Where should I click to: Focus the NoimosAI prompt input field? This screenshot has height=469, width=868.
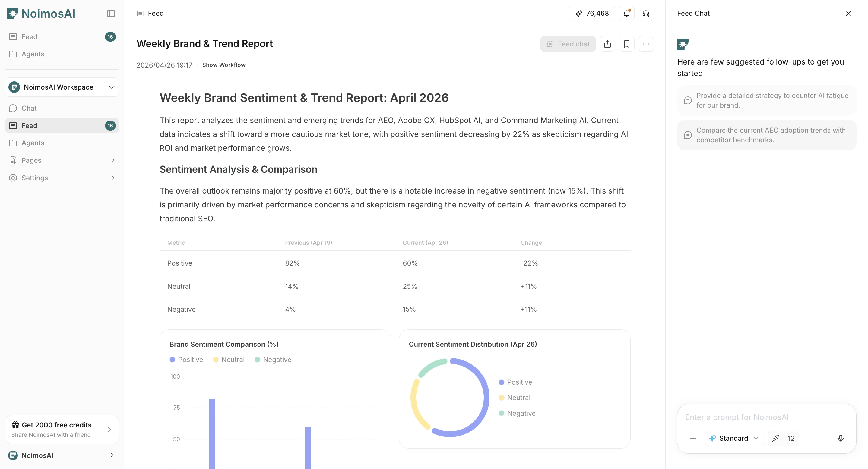[767, 417]
